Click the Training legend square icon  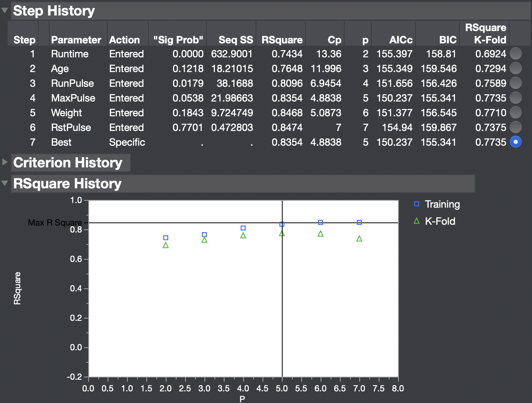pos(416,204)
